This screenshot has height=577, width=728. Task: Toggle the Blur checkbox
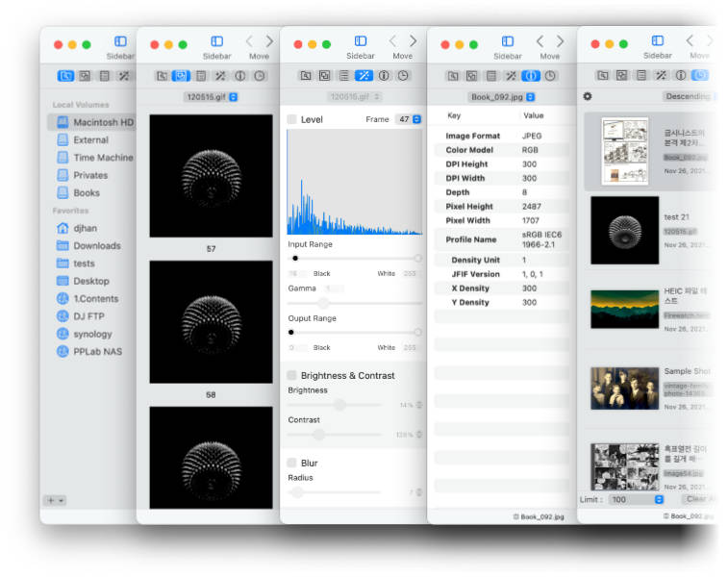coord(292,463)
